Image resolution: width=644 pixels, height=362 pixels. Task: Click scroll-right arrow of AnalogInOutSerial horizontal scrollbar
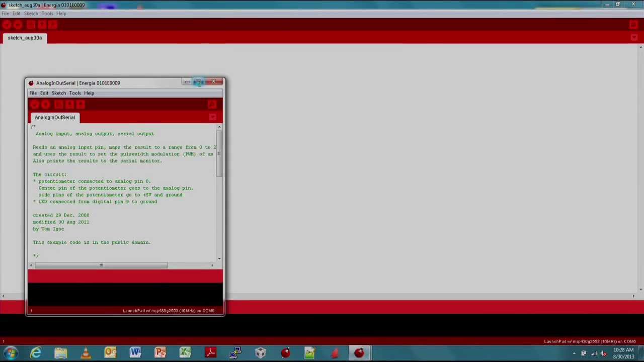point(212,265)
